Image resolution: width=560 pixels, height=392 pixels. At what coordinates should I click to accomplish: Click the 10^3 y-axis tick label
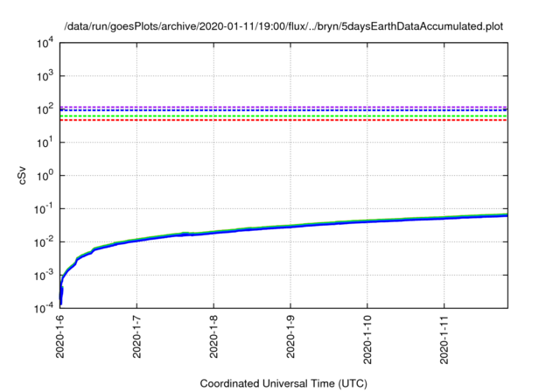(x=45, y=76)
